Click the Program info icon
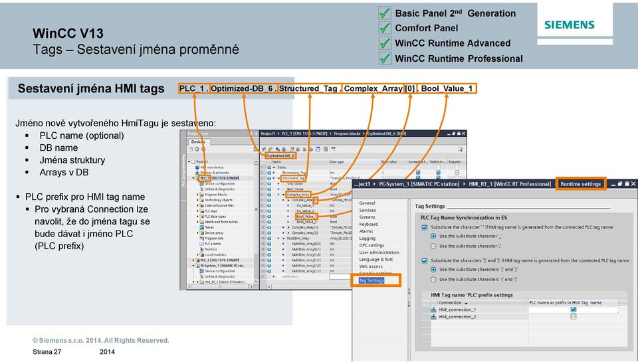Screen dimensions: 638x364 [202, 238]
